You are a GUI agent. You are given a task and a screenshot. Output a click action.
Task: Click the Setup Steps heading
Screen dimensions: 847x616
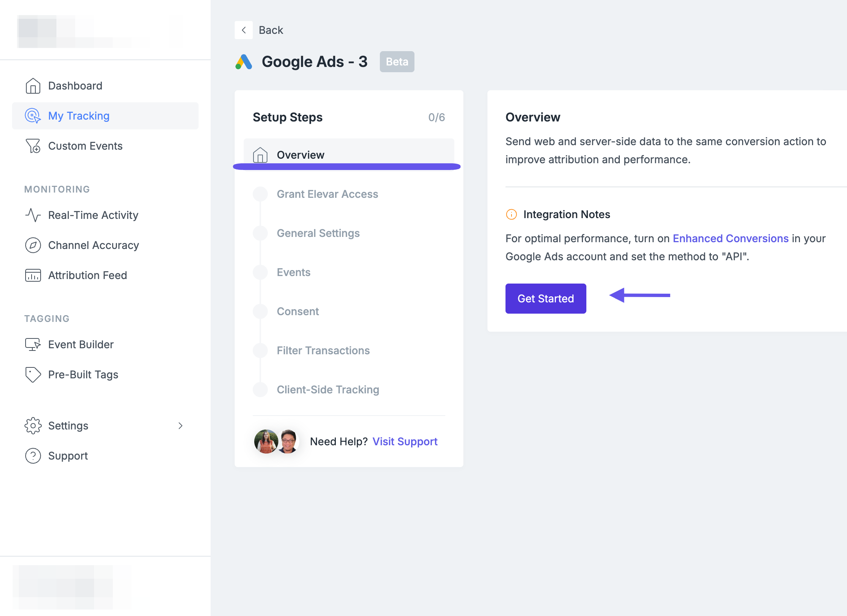coord(288,117)
